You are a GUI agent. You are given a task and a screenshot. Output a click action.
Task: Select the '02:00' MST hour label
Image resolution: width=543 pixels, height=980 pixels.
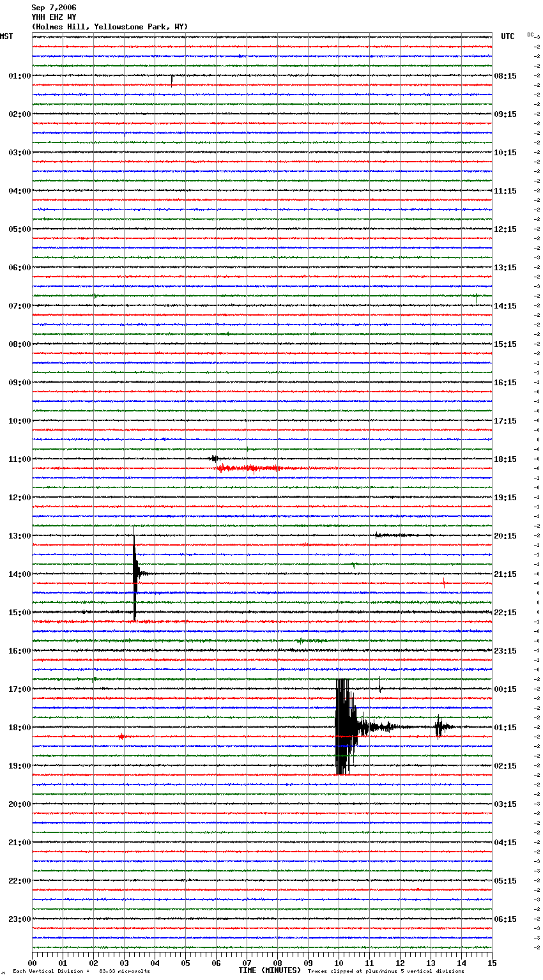[x=20, y=114]
